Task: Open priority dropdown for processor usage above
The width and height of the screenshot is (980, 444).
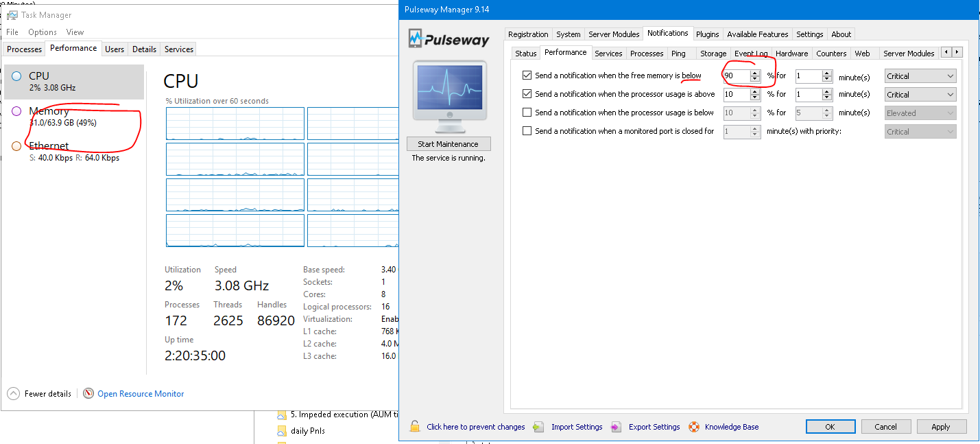Action: click(920, 95)
